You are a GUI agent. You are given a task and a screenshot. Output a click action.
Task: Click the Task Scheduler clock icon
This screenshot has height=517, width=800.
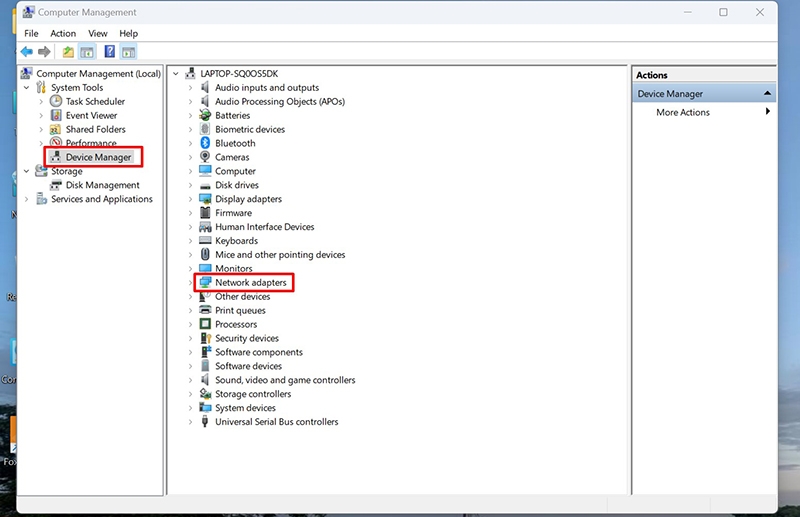(x=56, y=101)
